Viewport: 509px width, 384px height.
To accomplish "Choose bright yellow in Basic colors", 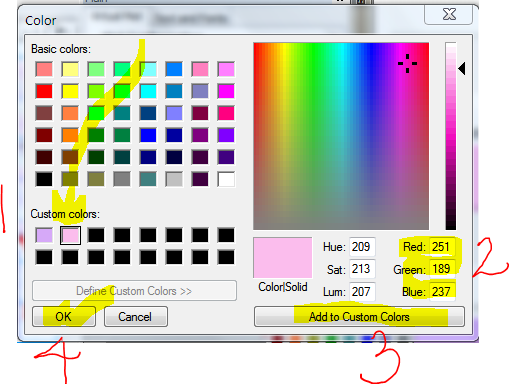I will tap(70, 91).
